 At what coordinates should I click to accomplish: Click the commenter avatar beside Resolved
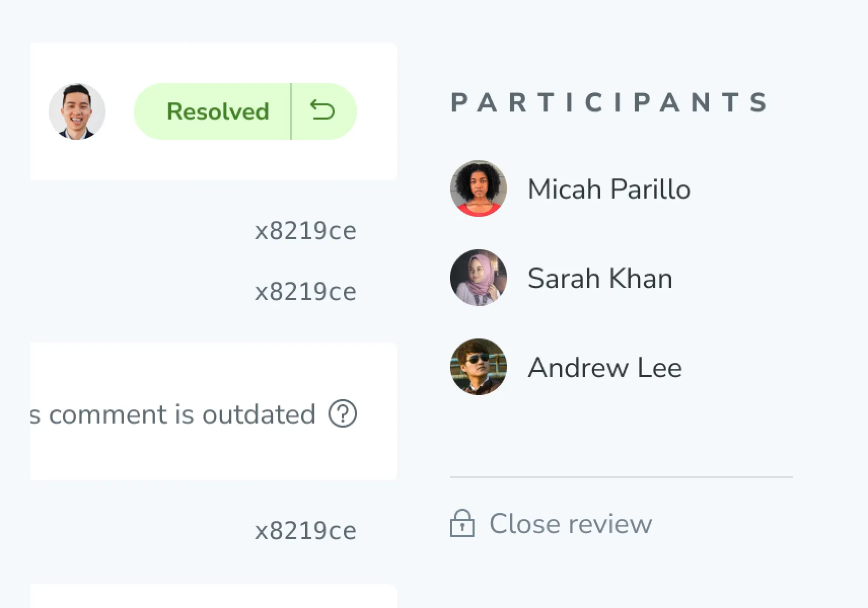pos(77,111)
